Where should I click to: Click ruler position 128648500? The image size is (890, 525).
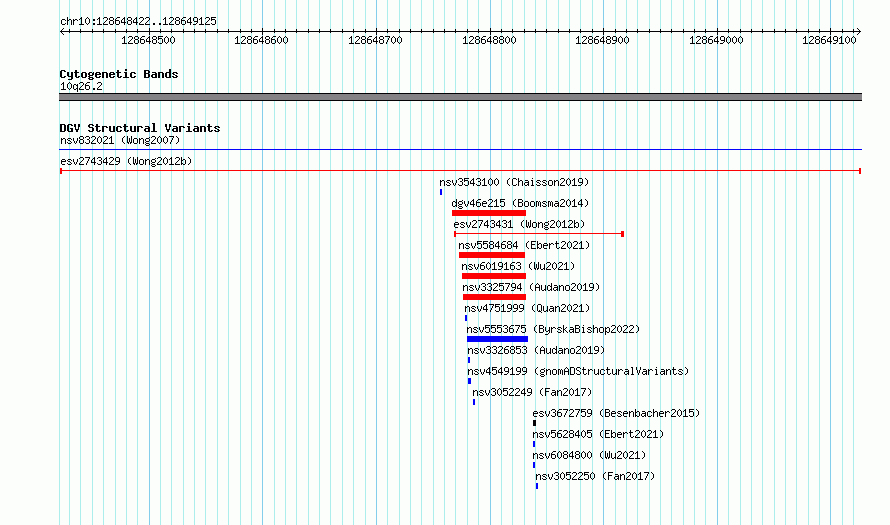click(x=148, y=40)
